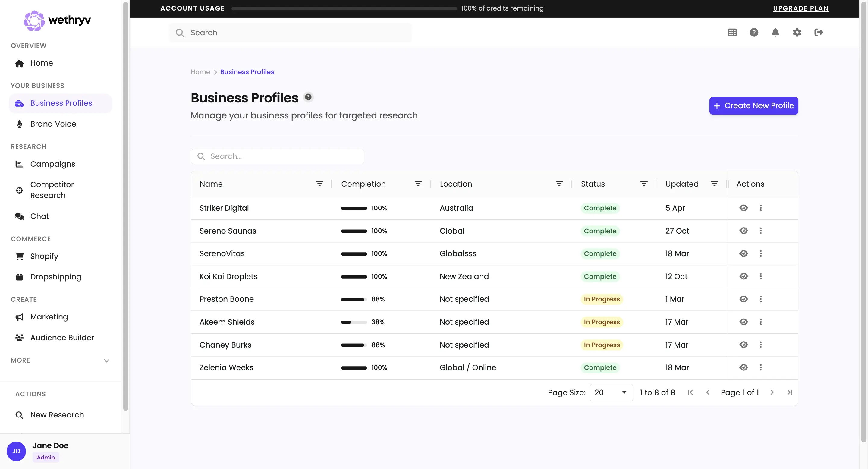Select Competitor Research in sidebar

(x=52, y=190)
